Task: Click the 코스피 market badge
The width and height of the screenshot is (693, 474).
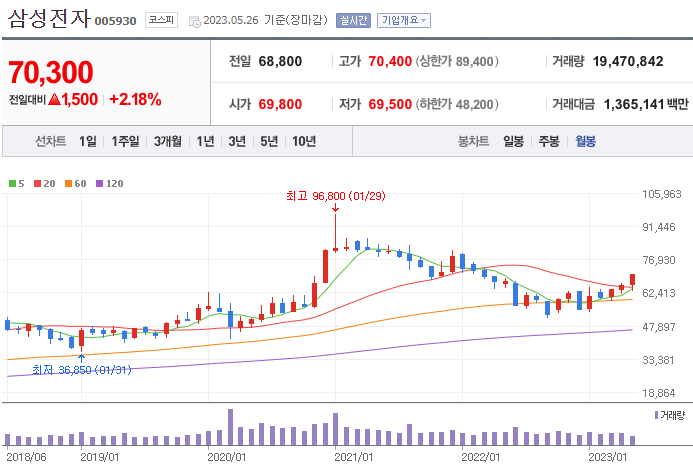Action: 161,20
